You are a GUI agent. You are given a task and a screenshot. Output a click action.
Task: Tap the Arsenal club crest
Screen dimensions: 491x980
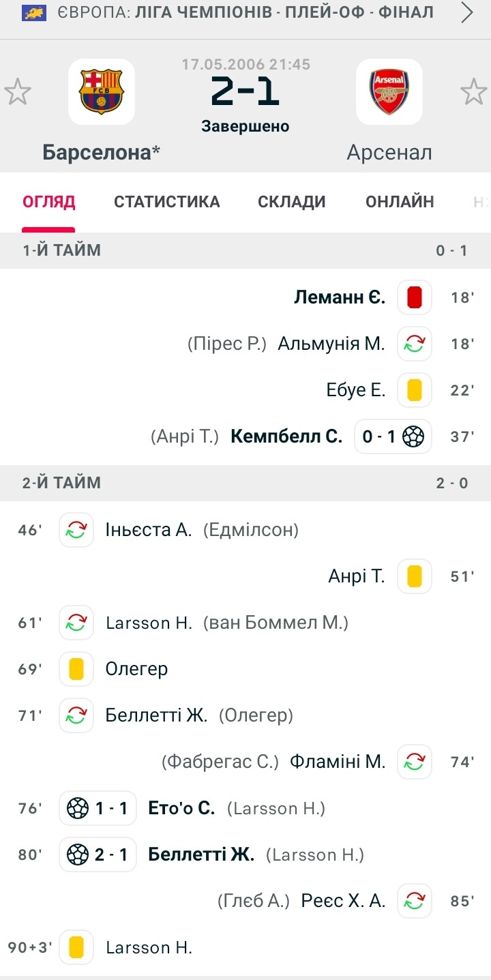(x=389, y=91)
